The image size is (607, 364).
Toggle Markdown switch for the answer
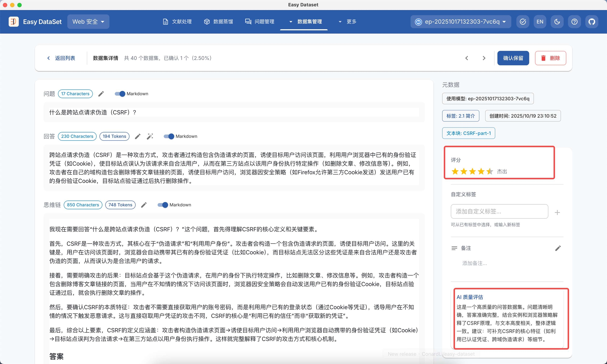169,136
